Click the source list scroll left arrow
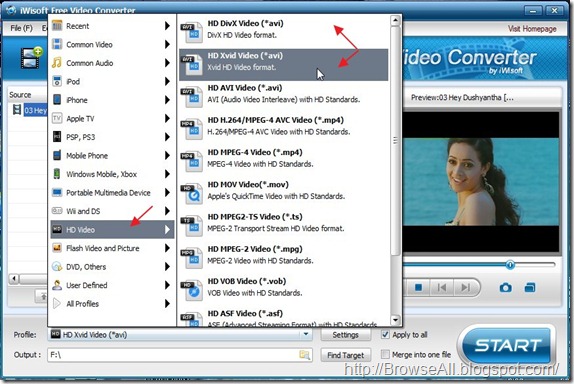Screen dimensions: 574x384 click(14, 279)
